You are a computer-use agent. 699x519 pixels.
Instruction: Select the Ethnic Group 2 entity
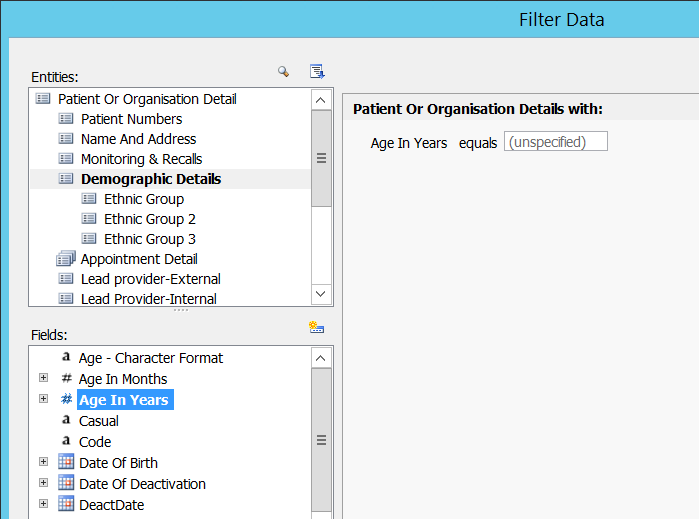pyautogui.click(x=150, y=219)
